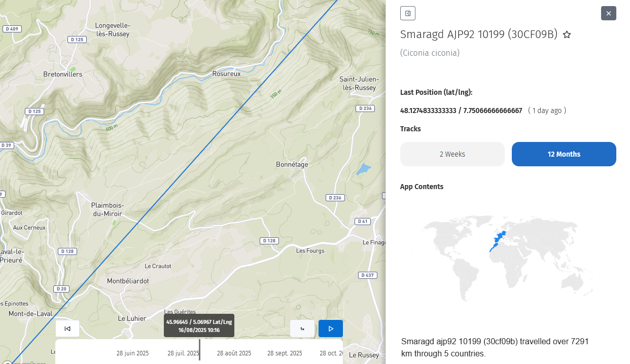Click the last position coordinates text
630x364 pixels.
[461, 111]
